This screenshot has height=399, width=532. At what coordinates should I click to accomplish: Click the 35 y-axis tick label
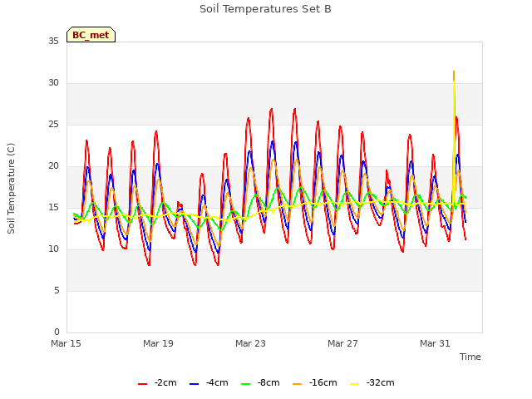[x=53, y=42]
